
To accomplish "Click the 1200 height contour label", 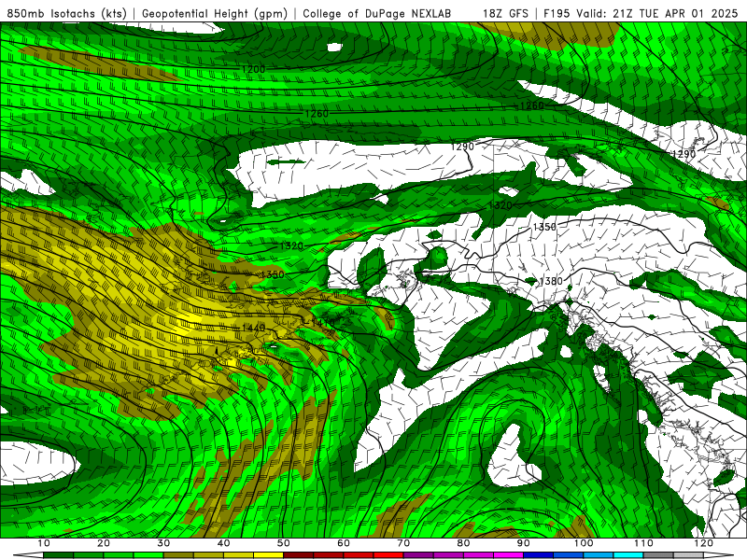I will coord(253,69).
